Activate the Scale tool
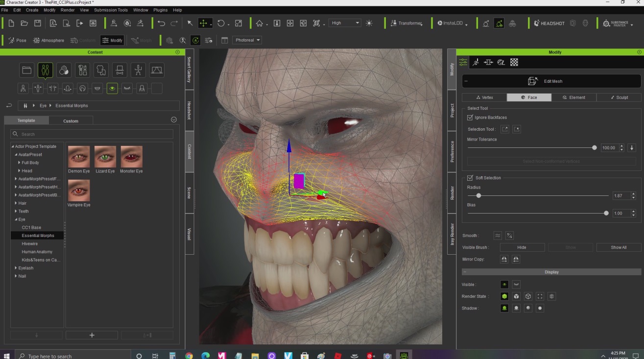 [x=239, y=23]
